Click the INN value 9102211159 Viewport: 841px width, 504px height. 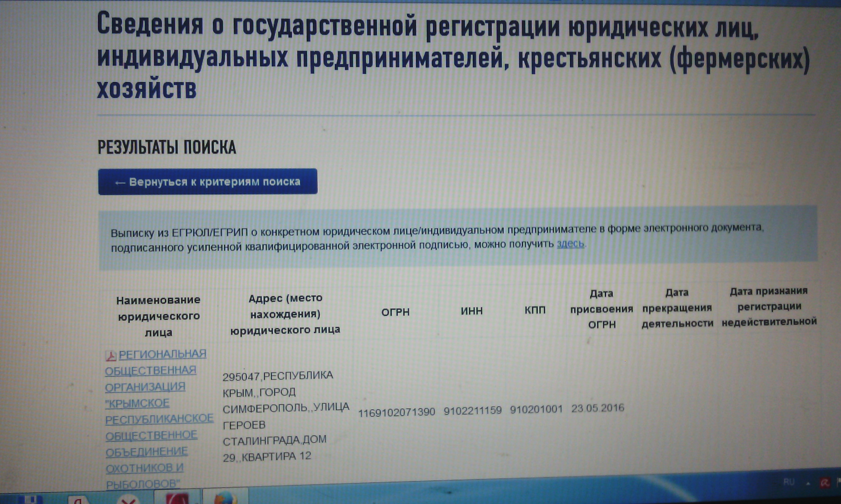pos(472,411)
